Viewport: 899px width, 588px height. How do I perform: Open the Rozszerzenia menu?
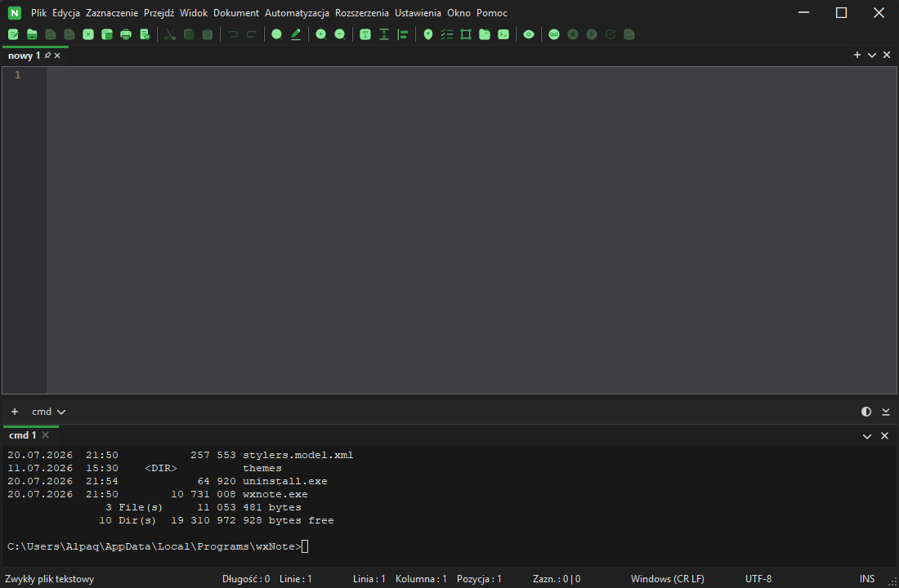(362, 12)
